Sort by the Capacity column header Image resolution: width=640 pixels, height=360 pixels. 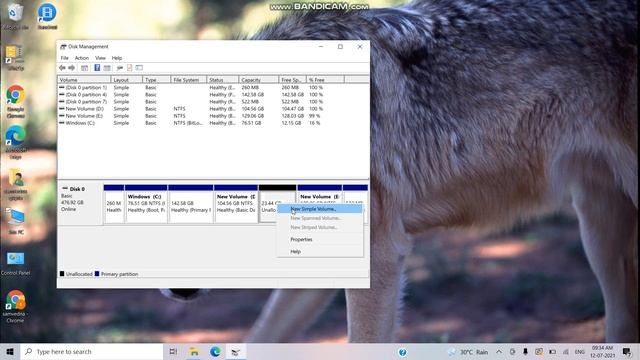click(x=259, y=80)
